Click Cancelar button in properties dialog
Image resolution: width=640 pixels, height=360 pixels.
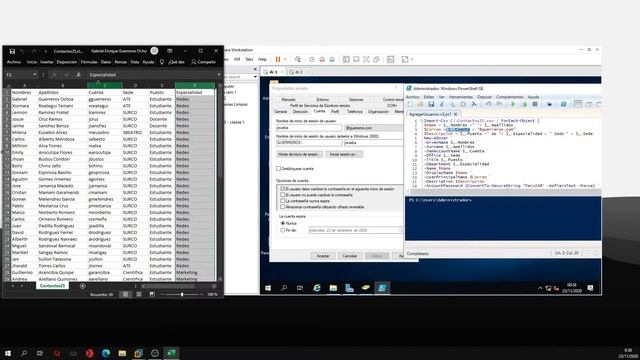click(350, 256)
